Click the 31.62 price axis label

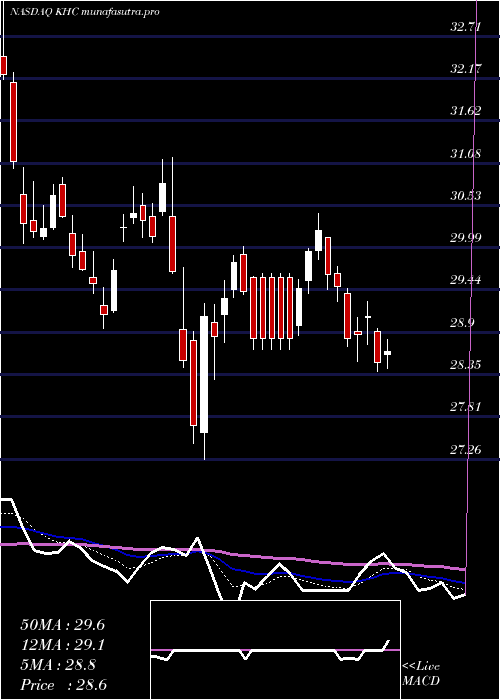(466, 111)
